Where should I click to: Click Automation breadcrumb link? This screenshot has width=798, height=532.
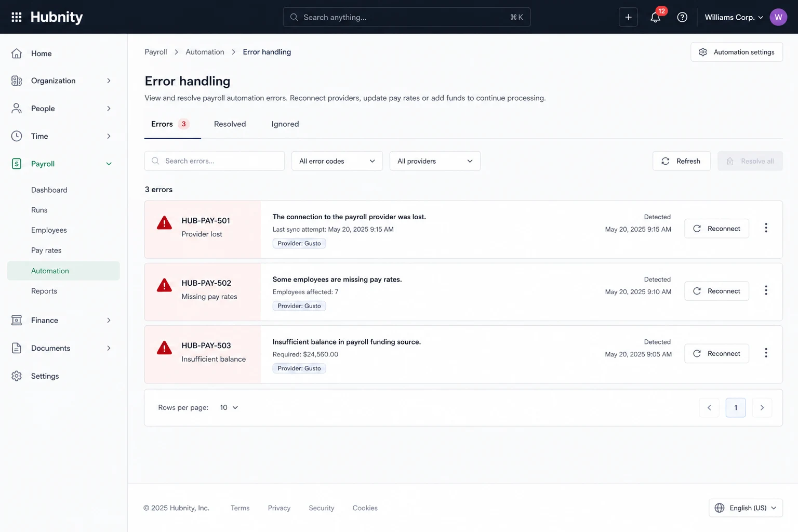click(x=205, y=52)
